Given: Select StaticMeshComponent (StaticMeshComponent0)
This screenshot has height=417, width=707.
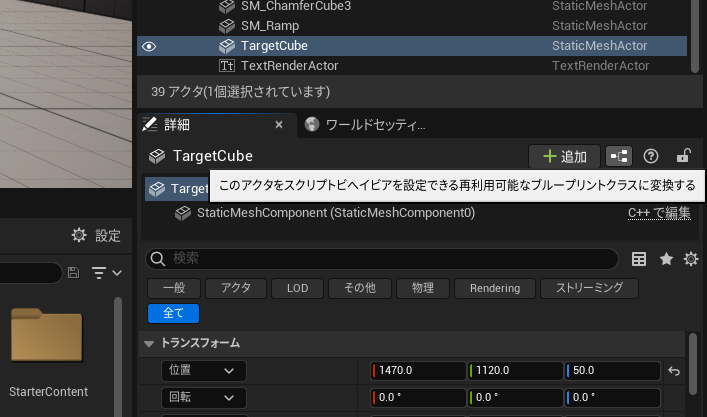Looking at the screenshot, I should [x=336, y=213].
